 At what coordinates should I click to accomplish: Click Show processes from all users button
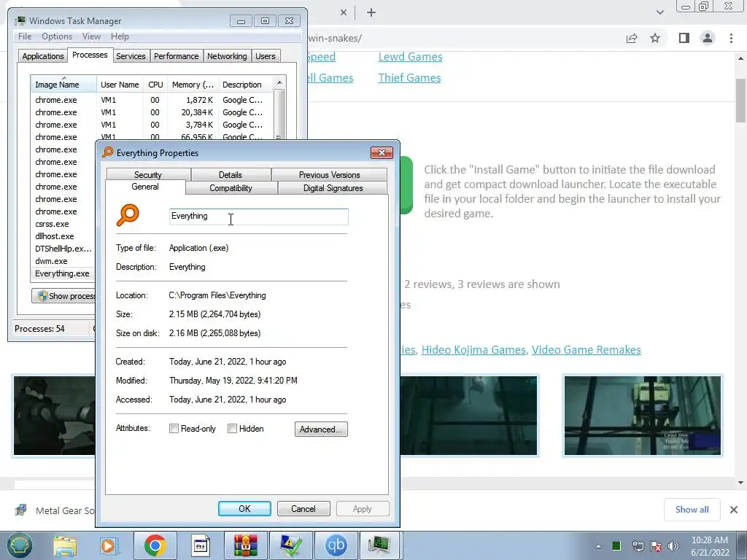click(x=65, y=296)
